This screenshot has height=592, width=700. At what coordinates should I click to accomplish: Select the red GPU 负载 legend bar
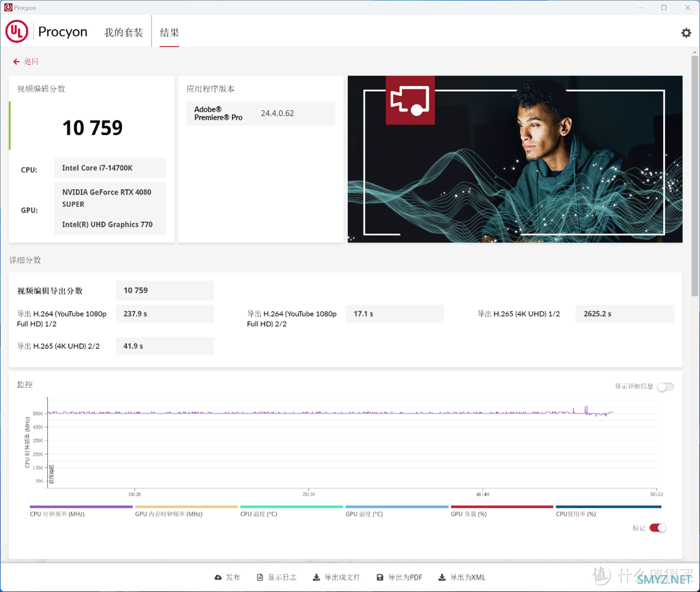click(x=502, y=506)
